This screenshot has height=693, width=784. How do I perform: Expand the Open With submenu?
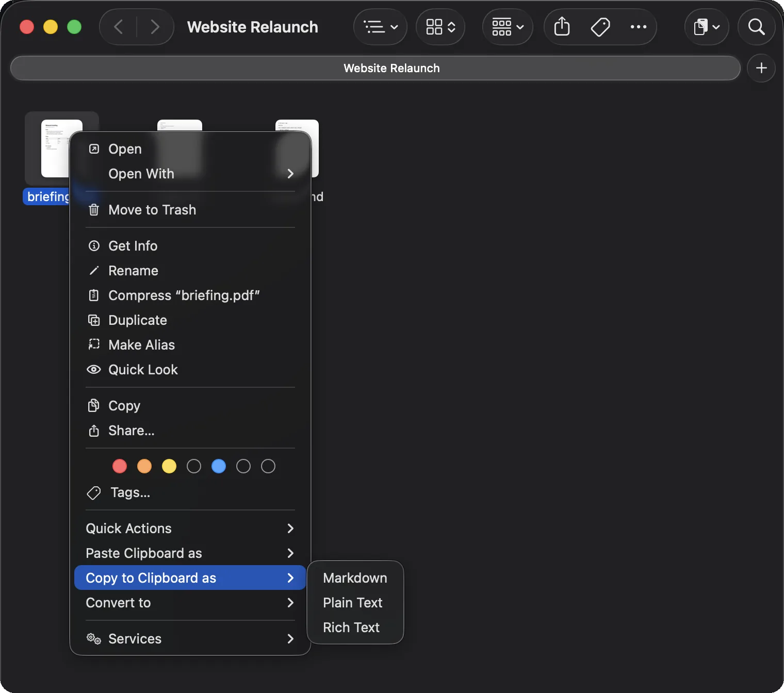pyautogui.click(x=190, y=174)
